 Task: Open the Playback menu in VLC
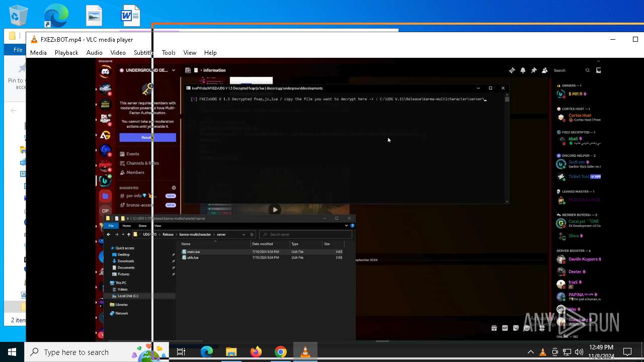tap(66, 52)
